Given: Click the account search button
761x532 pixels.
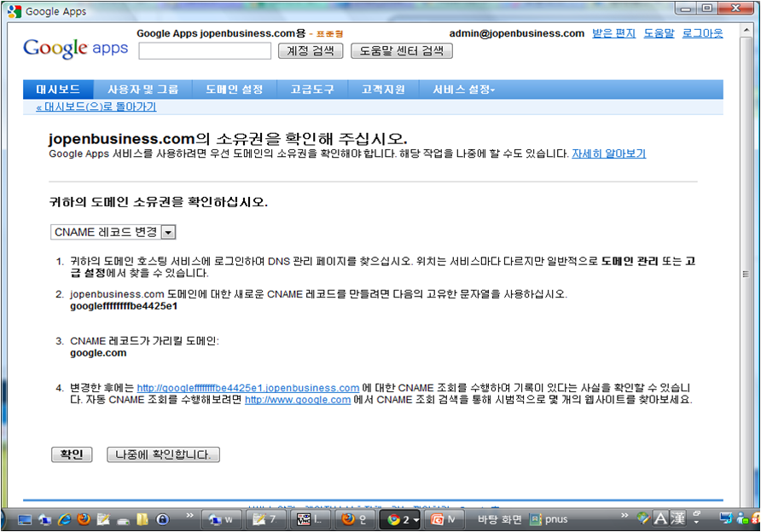Looking at the screenshot, I should 311,51.
